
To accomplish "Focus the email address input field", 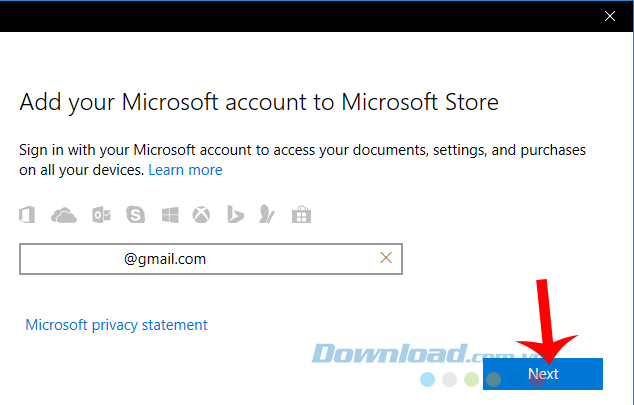I will click(200, 258).
